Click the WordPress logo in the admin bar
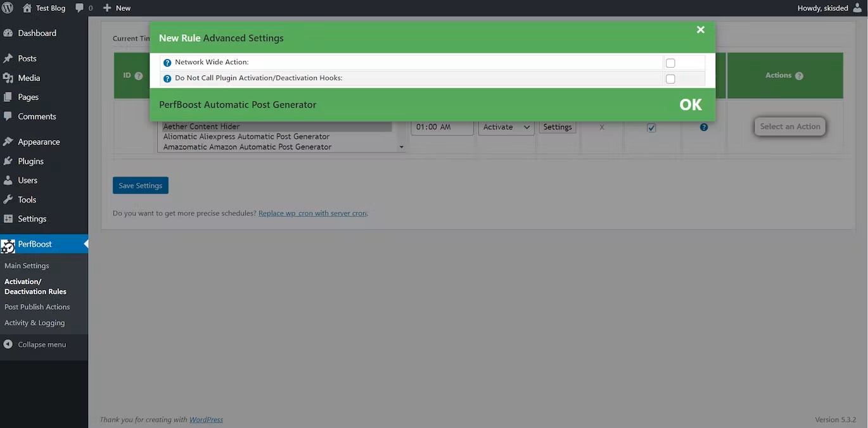 8,8
